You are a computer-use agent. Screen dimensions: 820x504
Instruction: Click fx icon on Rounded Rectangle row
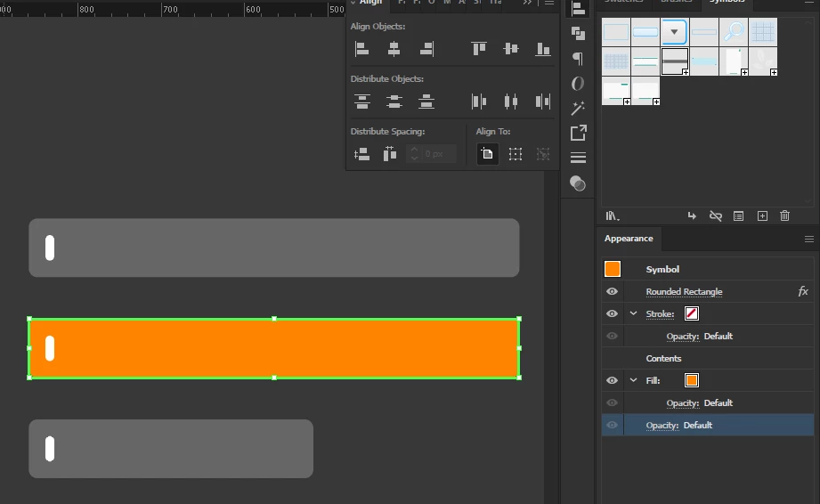pos(803,291)
